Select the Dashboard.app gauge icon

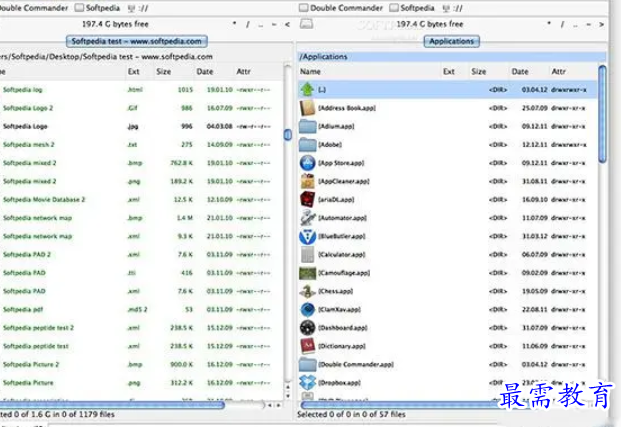tap(307, 328)
